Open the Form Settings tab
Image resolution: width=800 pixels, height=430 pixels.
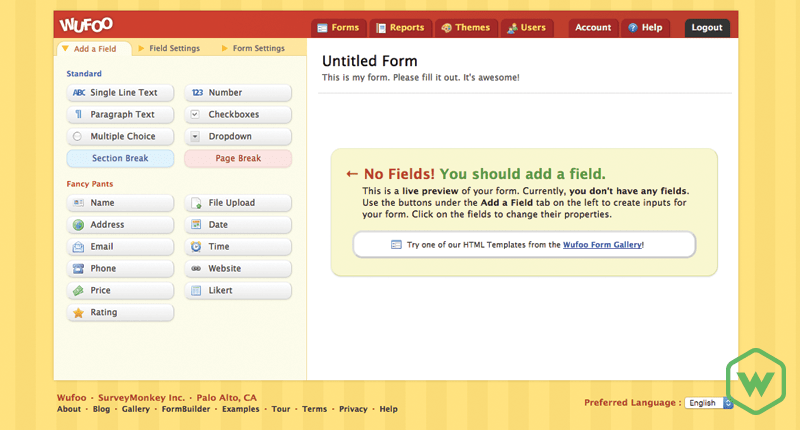[253, 48]
